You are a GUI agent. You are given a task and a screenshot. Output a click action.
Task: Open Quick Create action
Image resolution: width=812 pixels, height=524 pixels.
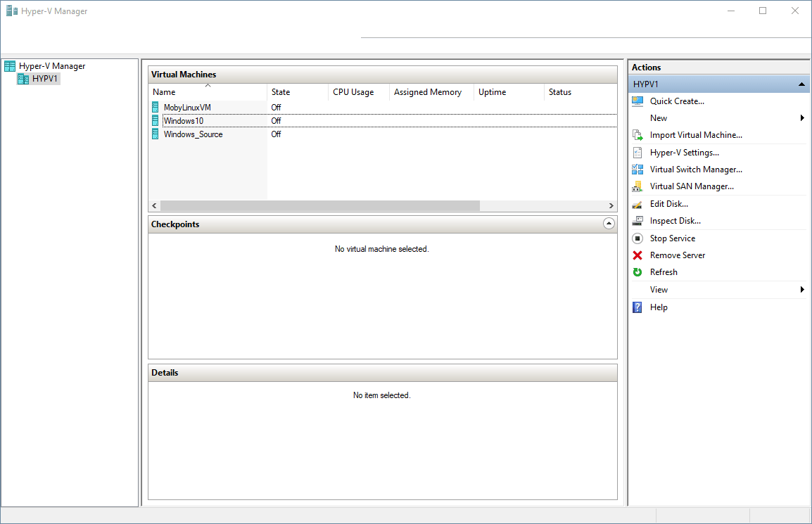pos(677,101)
